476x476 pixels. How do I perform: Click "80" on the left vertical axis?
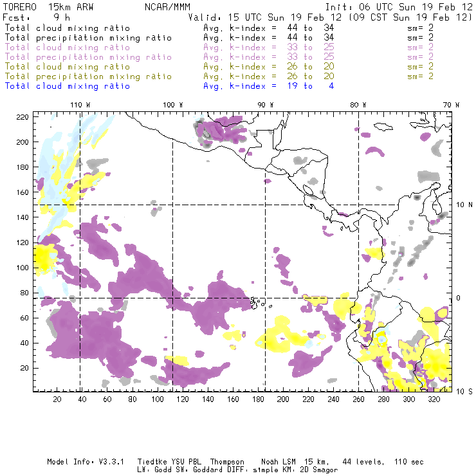coord(24,293)
